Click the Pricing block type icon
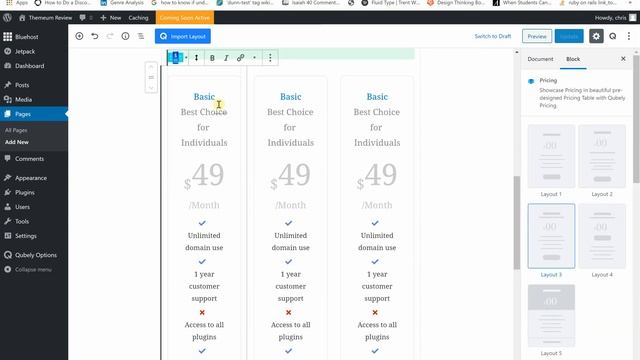Image resolution: width=640 pixels, height=360 pixels. click(x=176, y=58)
